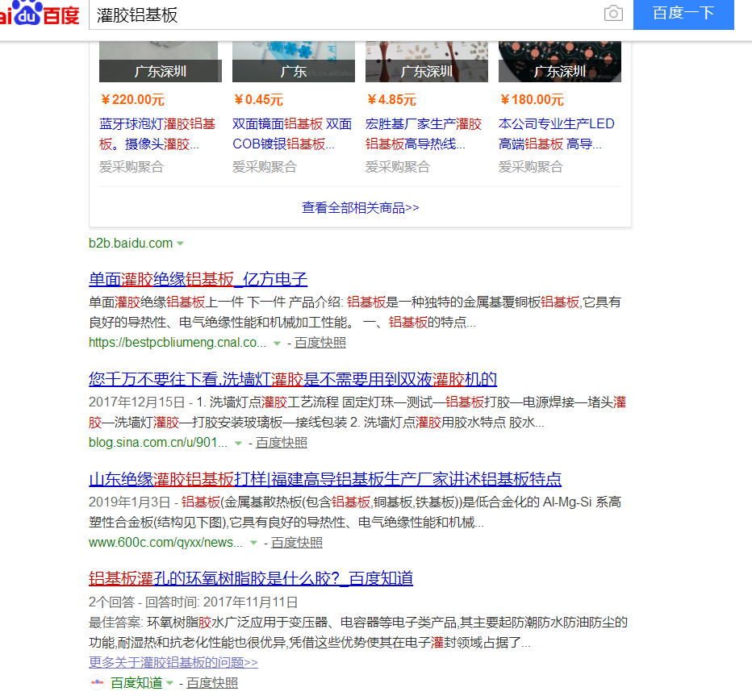
Task: Expand dropdown arrow beside www.600c.com URL
Action: pyautogui.click(x=253, y=544)
